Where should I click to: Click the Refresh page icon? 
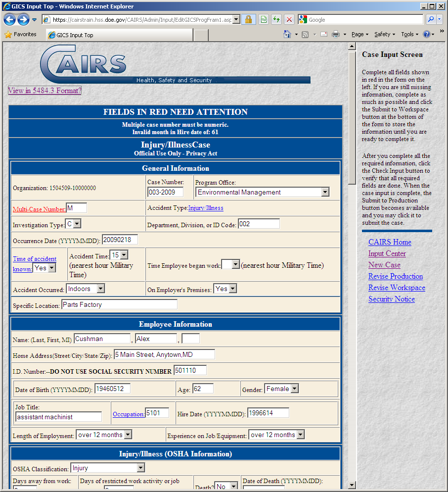[x=276, y=19]
